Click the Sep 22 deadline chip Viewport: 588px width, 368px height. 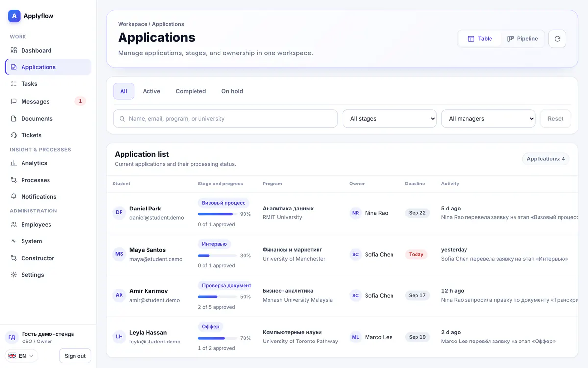417,213
